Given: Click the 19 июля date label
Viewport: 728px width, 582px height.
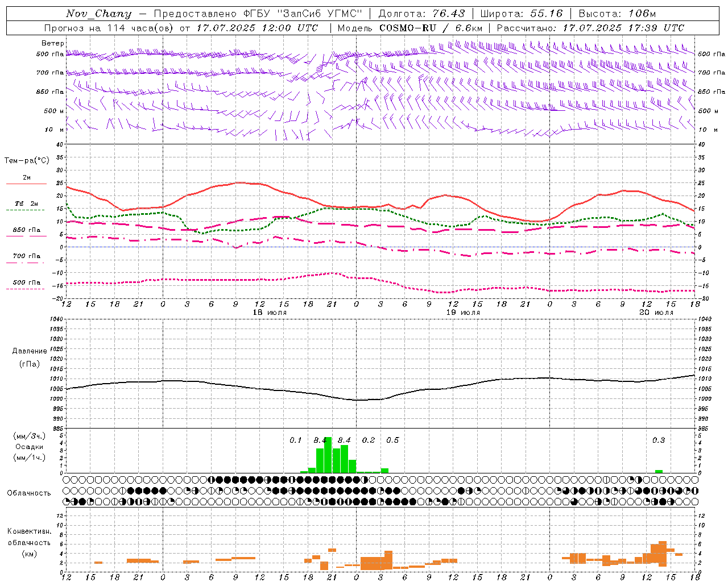Looking at the screenshot, I should pyautogui.click(x=463, y=313).
